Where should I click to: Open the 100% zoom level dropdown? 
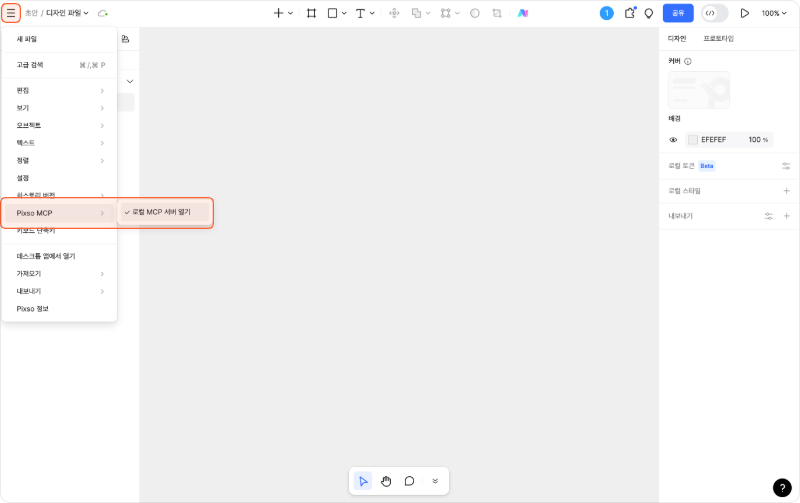[774, 13]
